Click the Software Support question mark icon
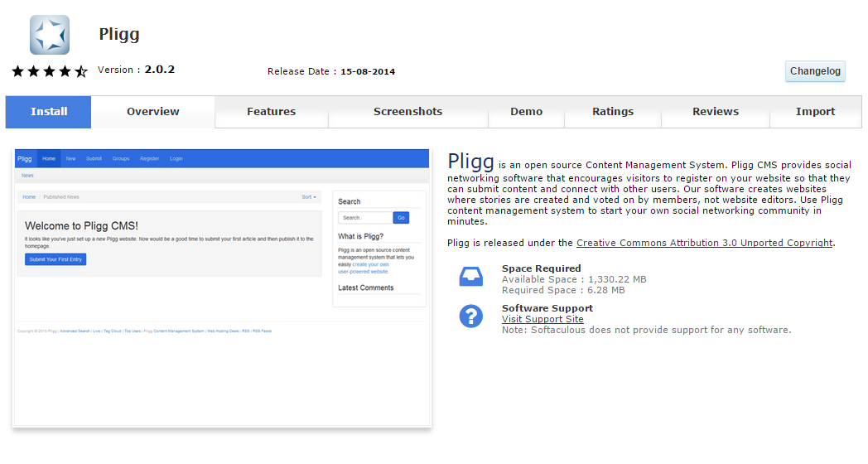The height and width of the screenshot is (464, 868). [x=470, y=316]
